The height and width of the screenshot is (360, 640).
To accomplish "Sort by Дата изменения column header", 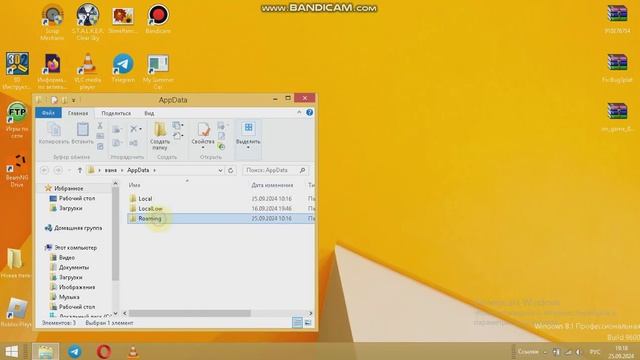I will [x=272, y=185].
